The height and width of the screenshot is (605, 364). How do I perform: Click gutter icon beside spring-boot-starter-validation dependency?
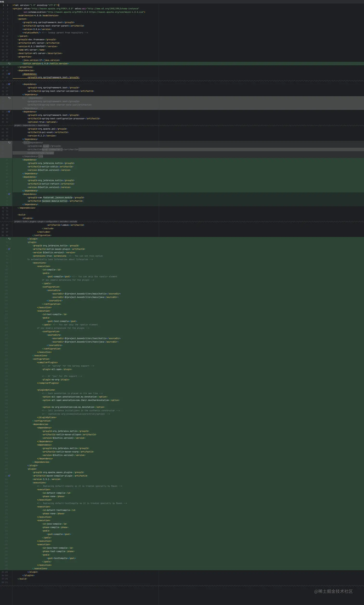9,84
